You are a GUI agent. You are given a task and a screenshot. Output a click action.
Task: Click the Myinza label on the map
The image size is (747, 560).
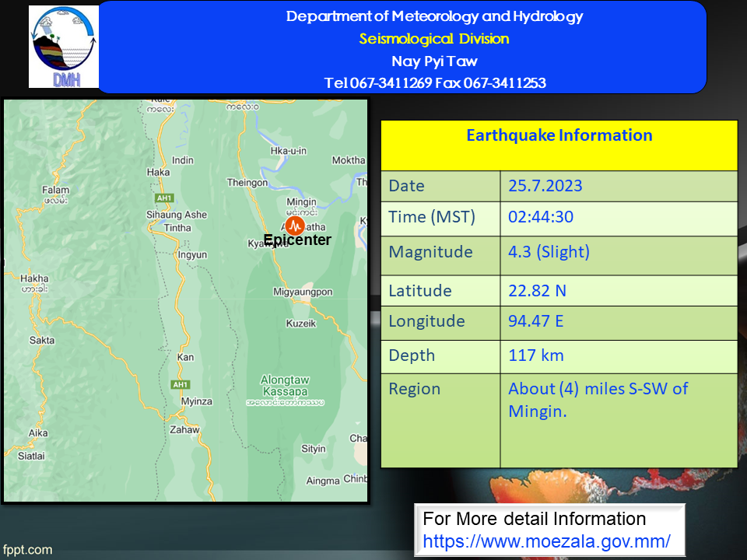197,401
